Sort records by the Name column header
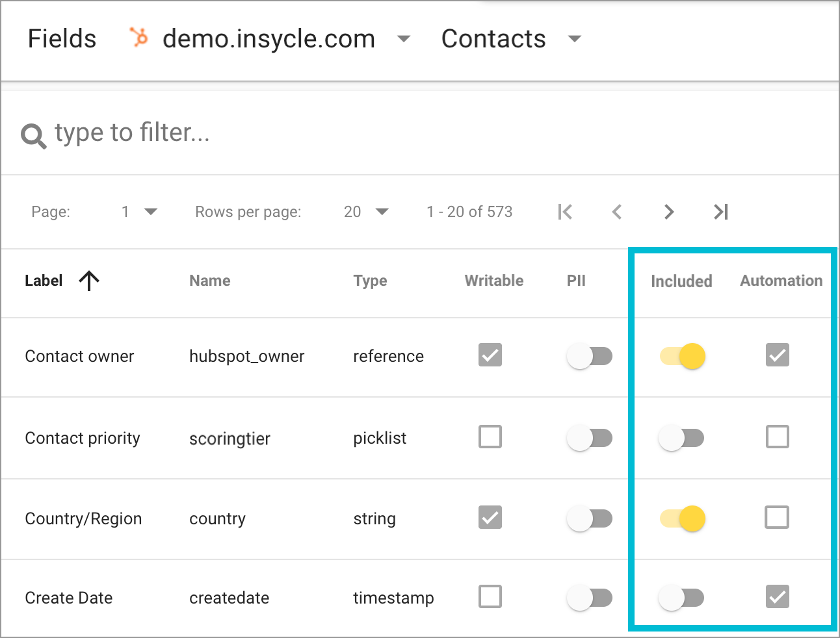Image resolution: width=840 pixels, height=638 pixels. pyautogui.click(x=209, y=280)
